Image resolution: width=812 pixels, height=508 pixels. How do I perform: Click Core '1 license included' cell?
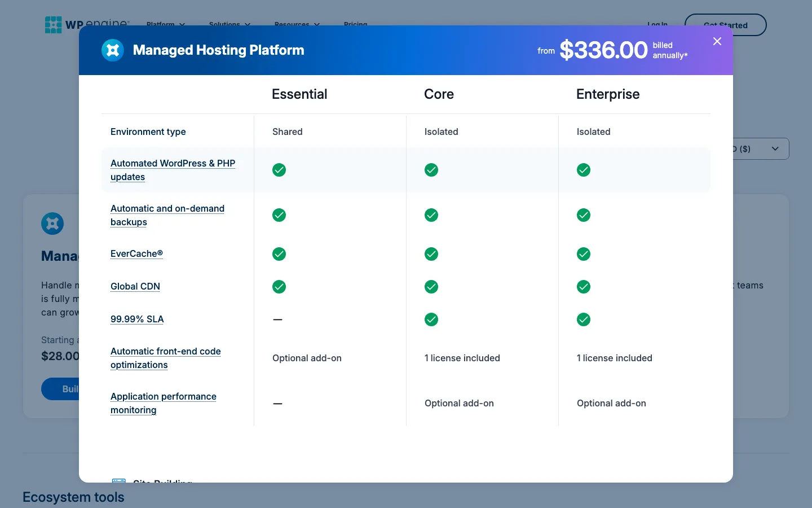pos(462,358)
